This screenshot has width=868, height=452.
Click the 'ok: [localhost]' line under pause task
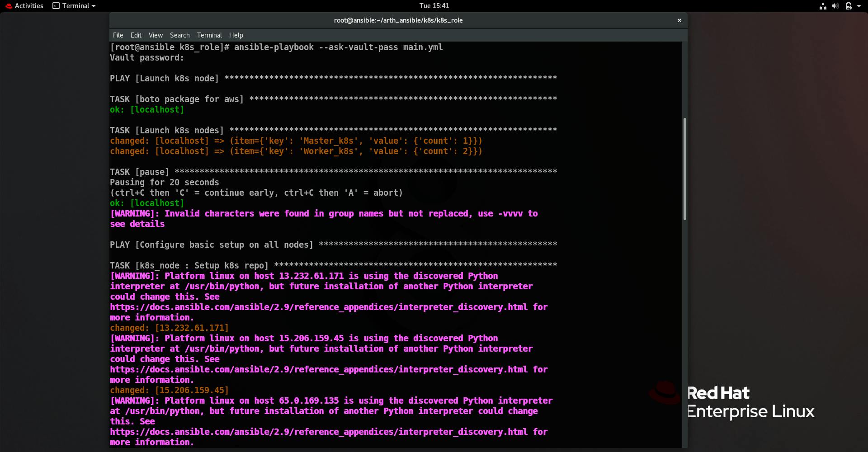[147, 203]
